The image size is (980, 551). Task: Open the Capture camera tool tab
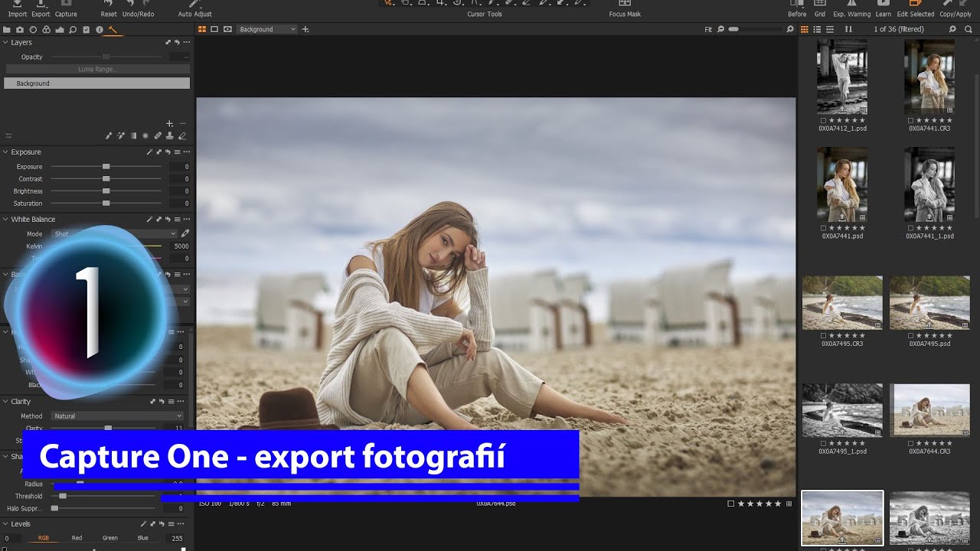pyautogui.click(x=20, y=30)
